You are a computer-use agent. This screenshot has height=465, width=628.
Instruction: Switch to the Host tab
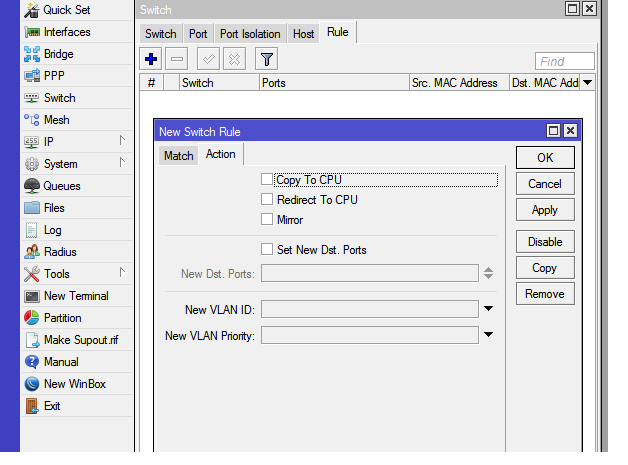(303, 34)
